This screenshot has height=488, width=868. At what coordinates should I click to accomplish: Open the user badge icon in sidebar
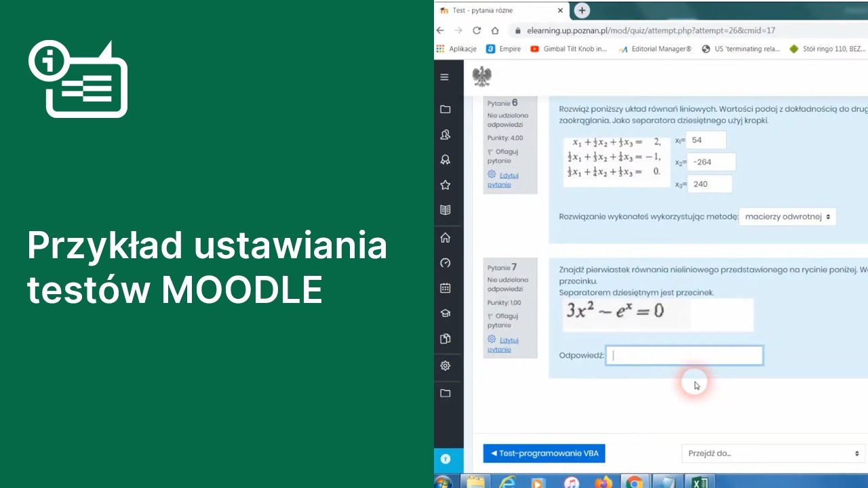tap(445, 135)
